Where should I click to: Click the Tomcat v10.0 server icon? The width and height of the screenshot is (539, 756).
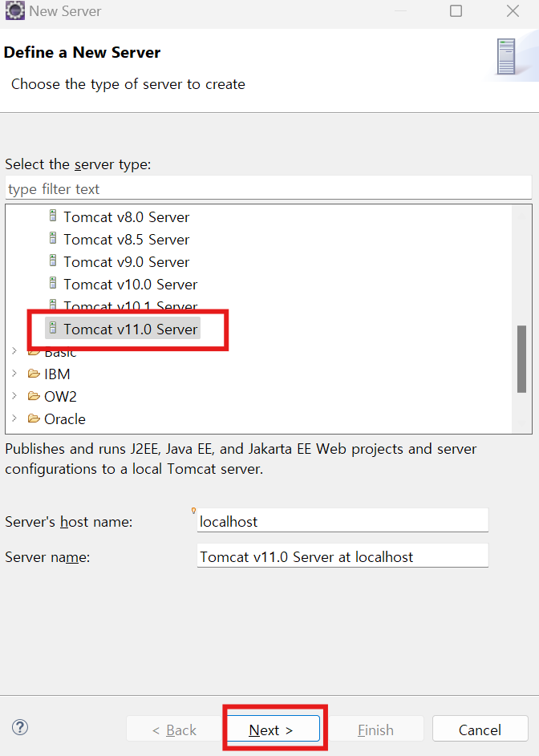53,283
